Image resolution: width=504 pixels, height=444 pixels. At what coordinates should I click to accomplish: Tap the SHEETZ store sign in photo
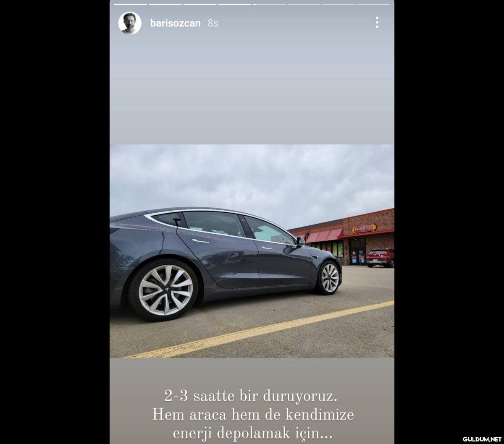tap(364, 229)
